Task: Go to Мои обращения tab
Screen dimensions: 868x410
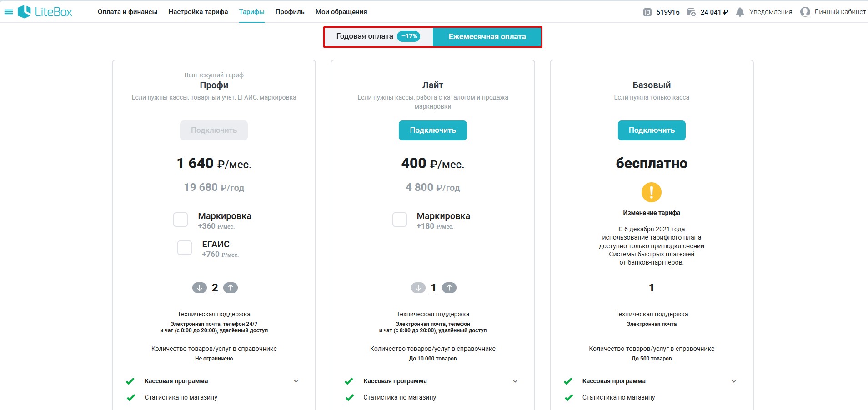Action: click(341, 12)
